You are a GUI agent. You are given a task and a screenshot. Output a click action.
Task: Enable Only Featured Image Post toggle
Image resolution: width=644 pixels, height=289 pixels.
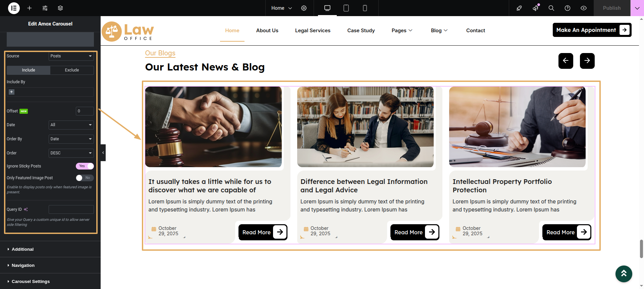[85, 178]
